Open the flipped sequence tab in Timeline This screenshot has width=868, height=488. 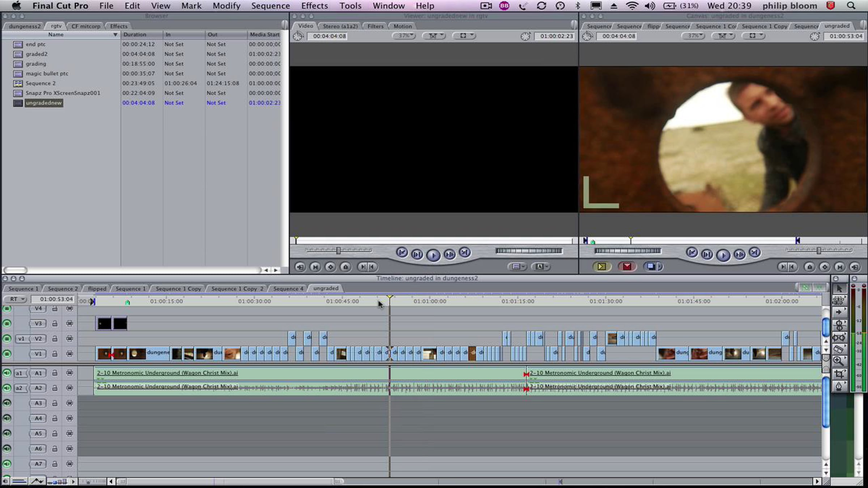coord(97,288)
